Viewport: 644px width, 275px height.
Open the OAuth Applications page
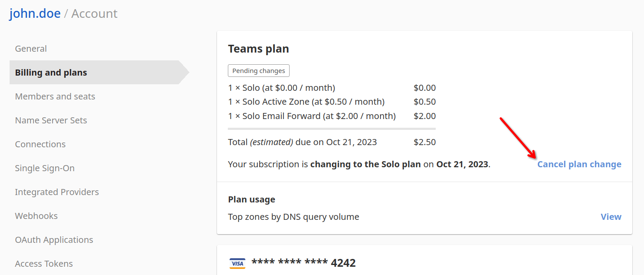click(x=54, y=239)
